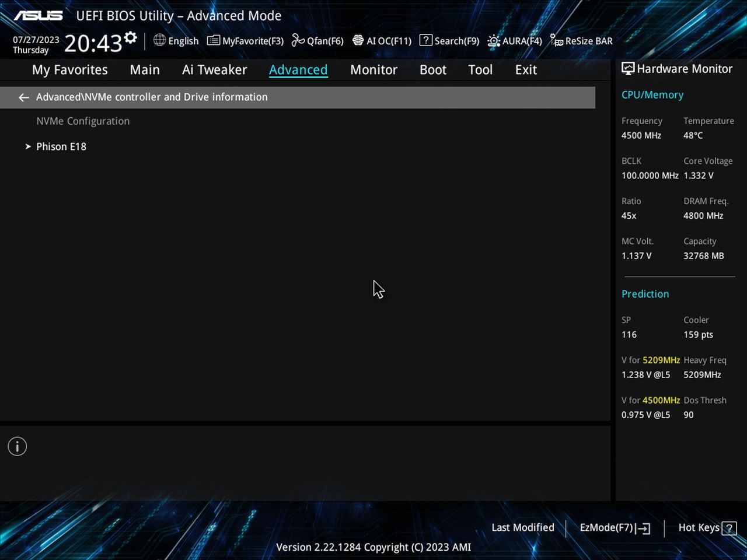The image size is (747, 560).
Task: Click the EzMode exit arrow icon
Action: pyautogui.click(x=643, y=528)
